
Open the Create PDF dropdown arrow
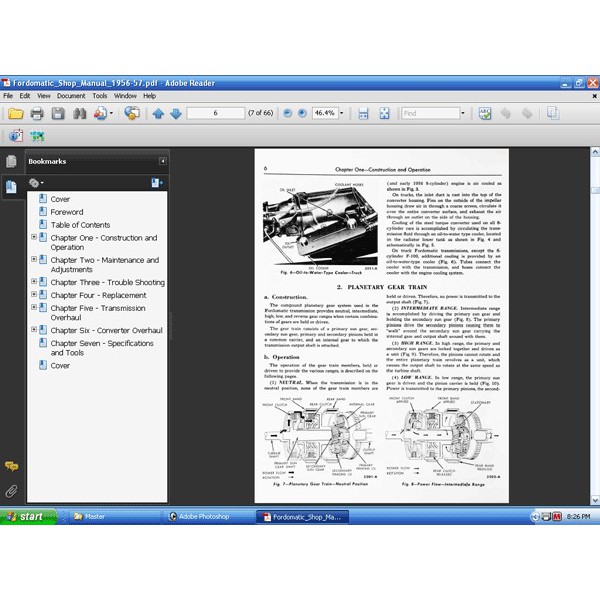click(111, 113)
